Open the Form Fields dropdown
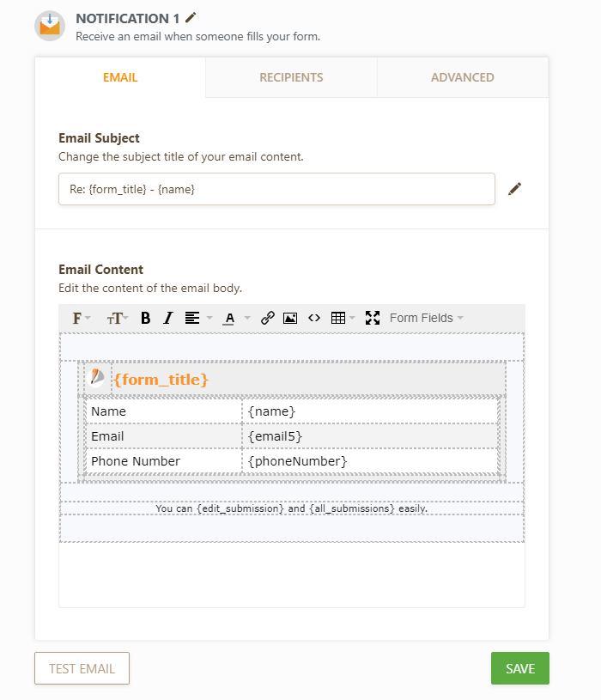Screen dimensions: 601x700 426,318
